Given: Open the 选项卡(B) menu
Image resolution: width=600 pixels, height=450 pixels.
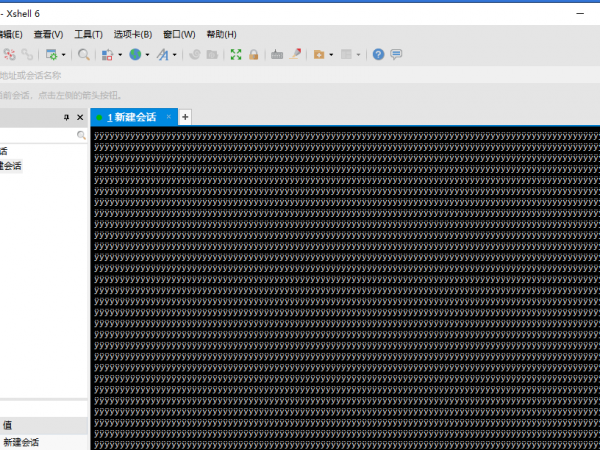Looking at the screenshot, I should pyautogui.click(x=132, y=34).
